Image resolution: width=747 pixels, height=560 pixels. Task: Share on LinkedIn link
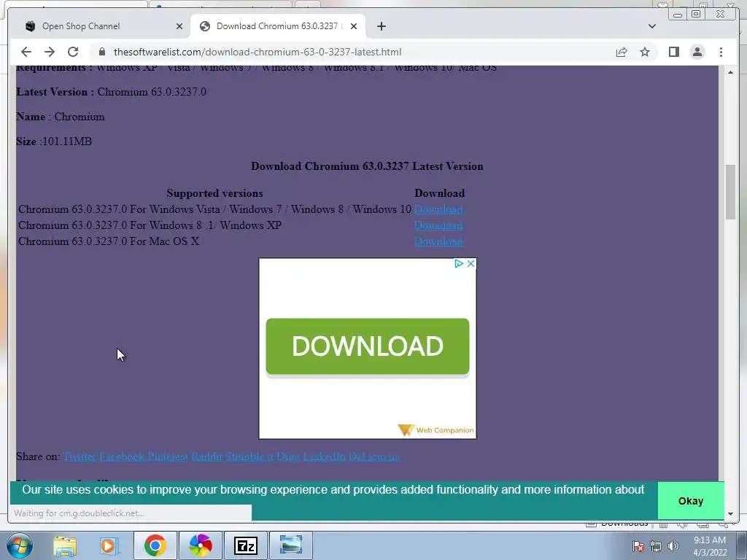point(324,456)
